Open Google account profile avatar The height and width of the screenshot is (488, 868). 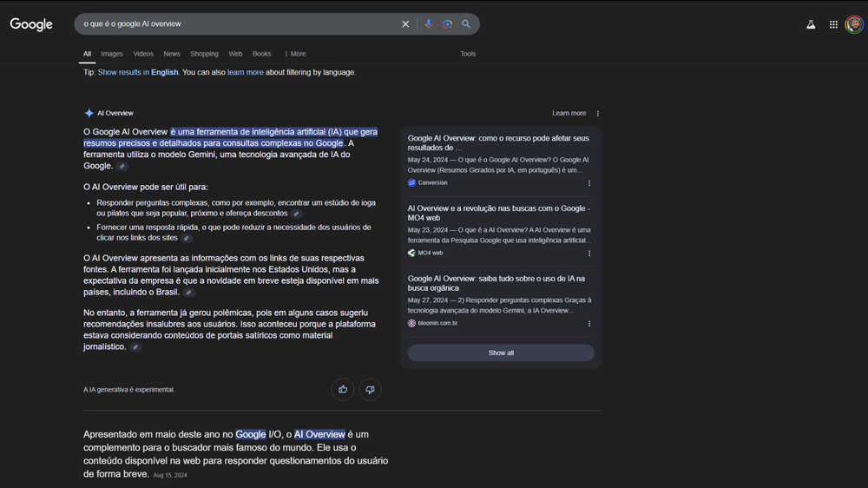point(854,24)
